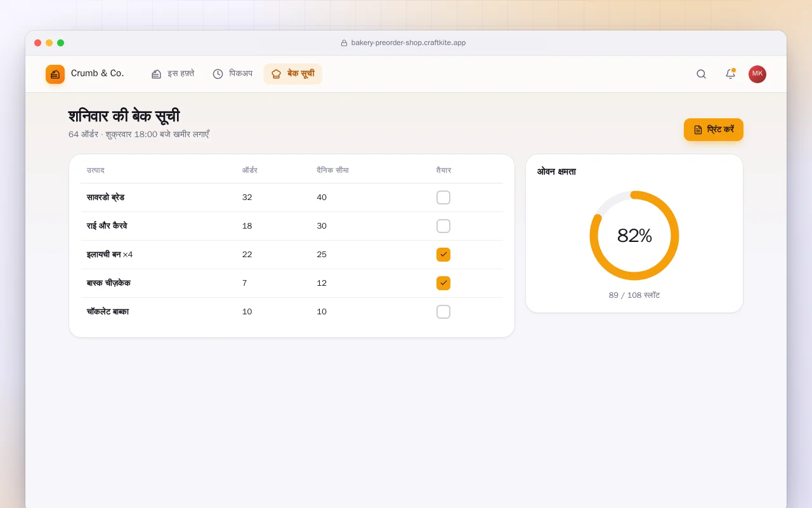Click daily limit 30 for राई और कैरवे

[322, 226]
